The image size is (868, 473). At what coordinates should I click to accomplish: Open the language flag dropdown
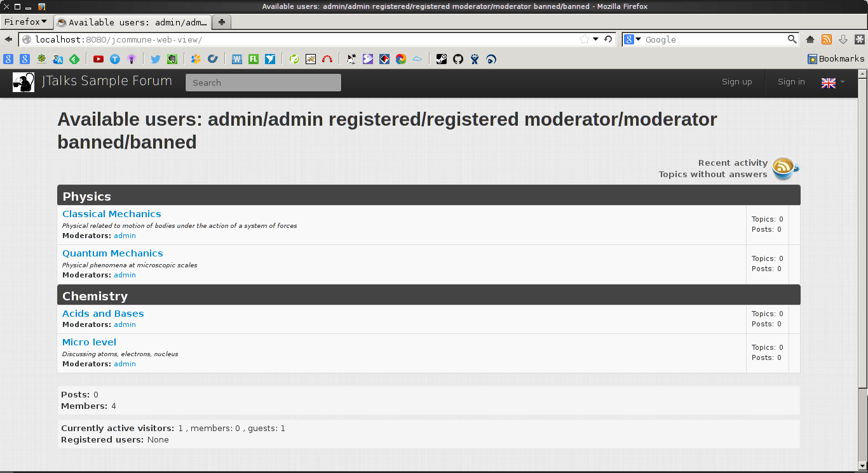tap(833, 83)
